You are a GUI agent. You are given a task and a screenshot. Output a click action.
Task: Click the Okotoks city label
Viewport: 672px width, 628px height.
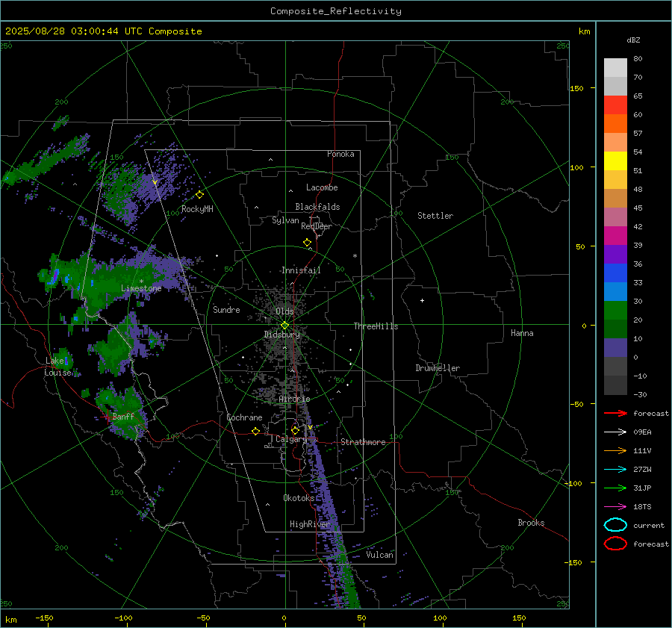[x=299, y=498]
